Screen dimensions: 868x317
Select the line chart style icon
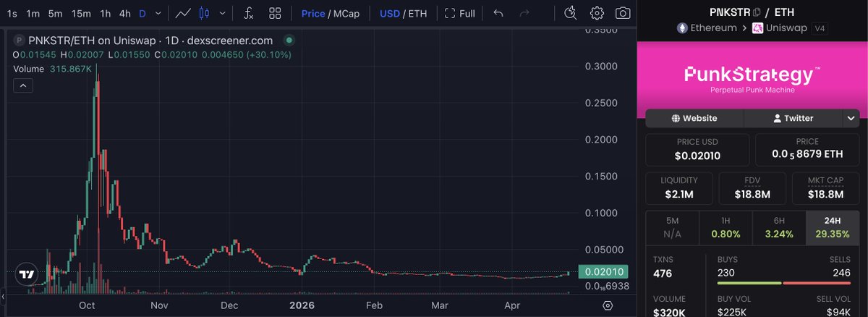183,13
